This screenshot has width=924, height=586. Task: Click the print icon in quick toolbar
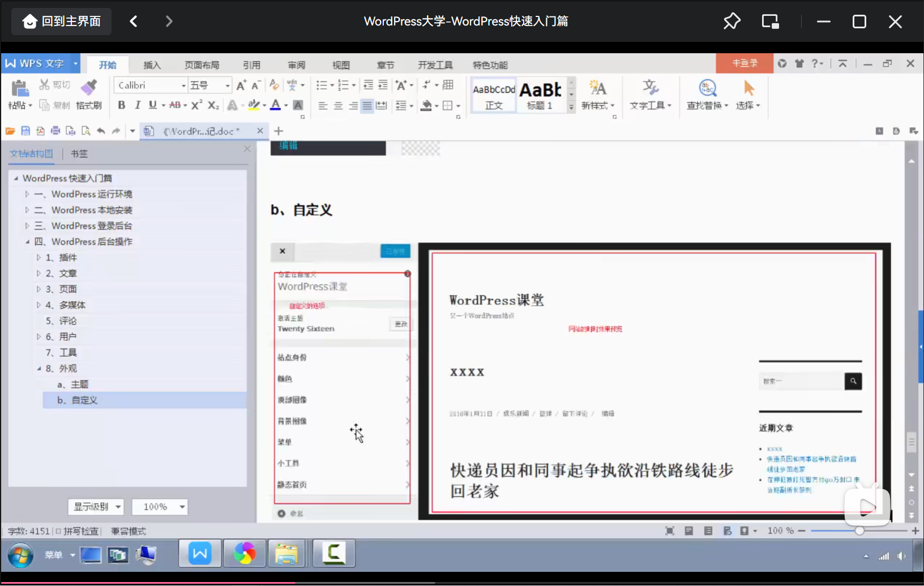pyautogui.click(x=55, y=131)
